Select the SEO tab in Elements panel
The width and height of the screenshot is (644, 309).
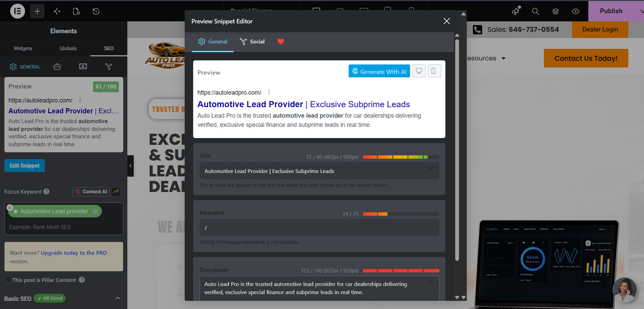pyautogui.click(x=109, y=49)
